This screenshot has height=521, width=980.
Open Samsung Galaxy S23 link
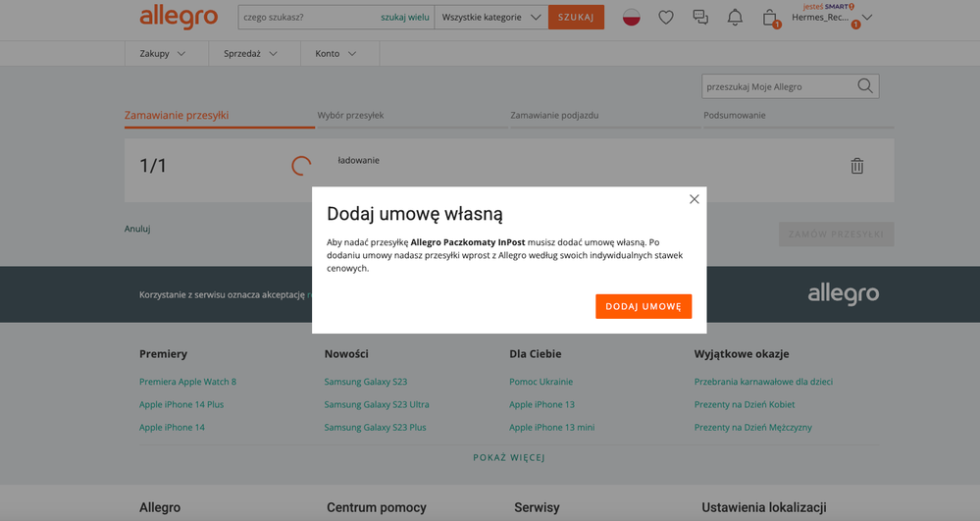366,382
